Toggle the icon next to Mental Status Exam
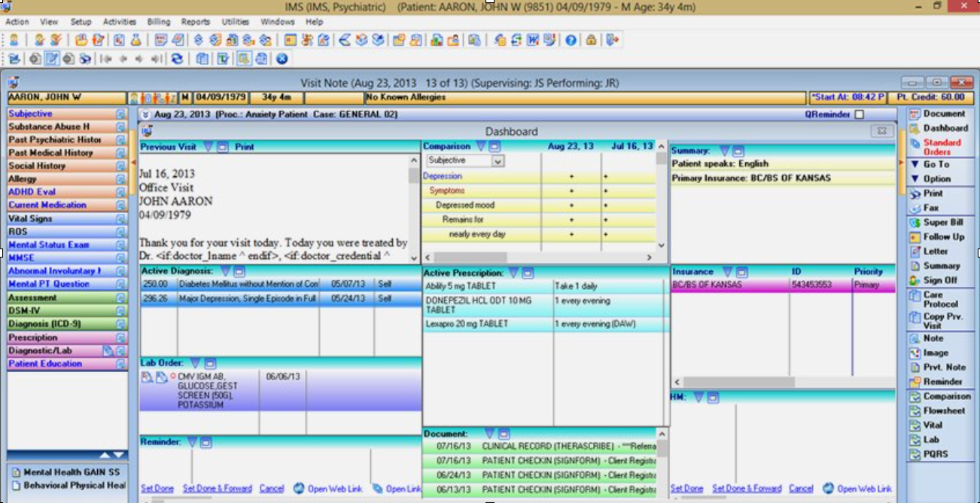 tap(120, 245)
